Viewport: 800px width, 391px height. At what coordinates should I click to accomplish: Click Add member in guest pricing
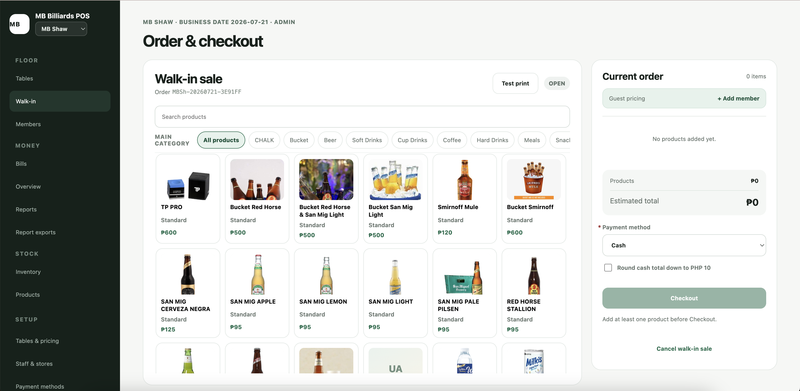738,99
